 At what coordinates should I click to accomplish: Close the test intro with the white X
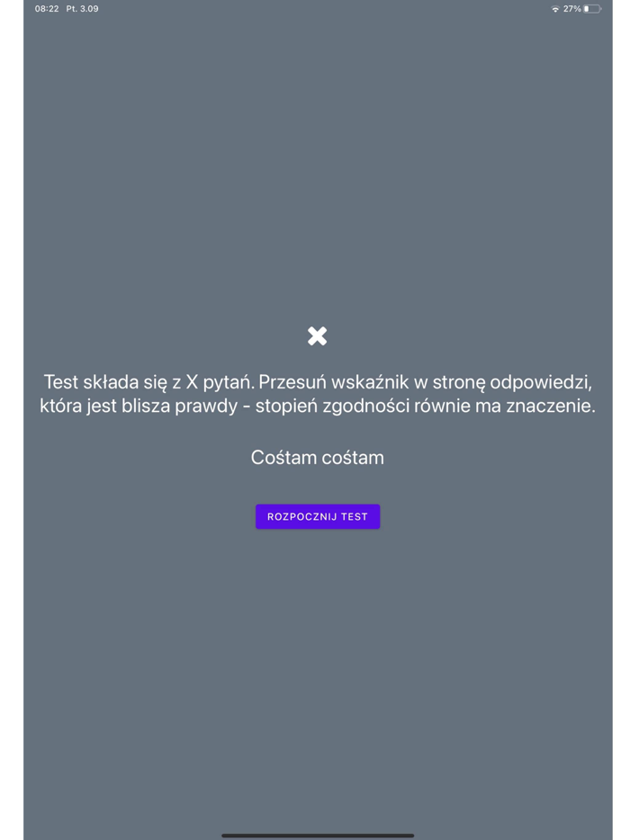(317, 335)
